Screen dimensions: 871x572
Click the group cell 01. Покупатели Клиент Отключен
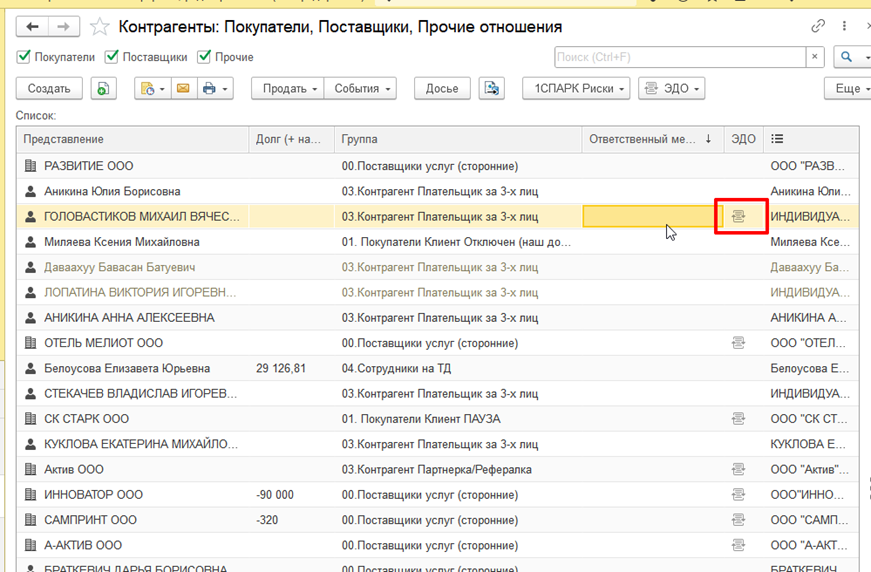(458, 242)
